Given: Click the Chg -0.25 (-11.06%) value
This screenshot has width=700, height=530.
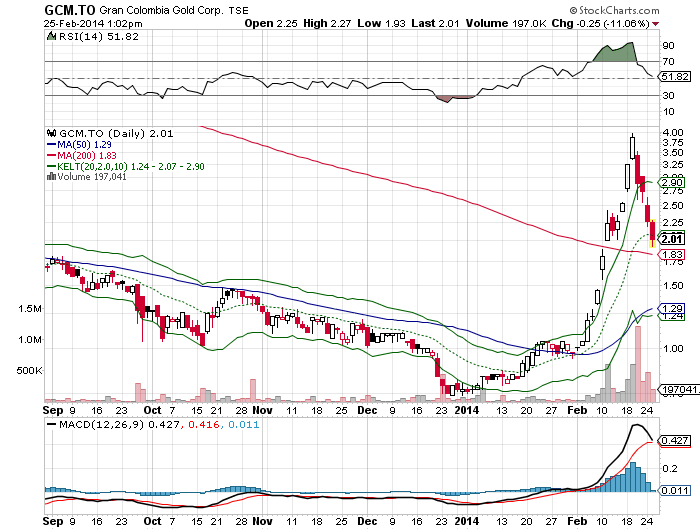Looking at the screenshot, I should [600, 23].
